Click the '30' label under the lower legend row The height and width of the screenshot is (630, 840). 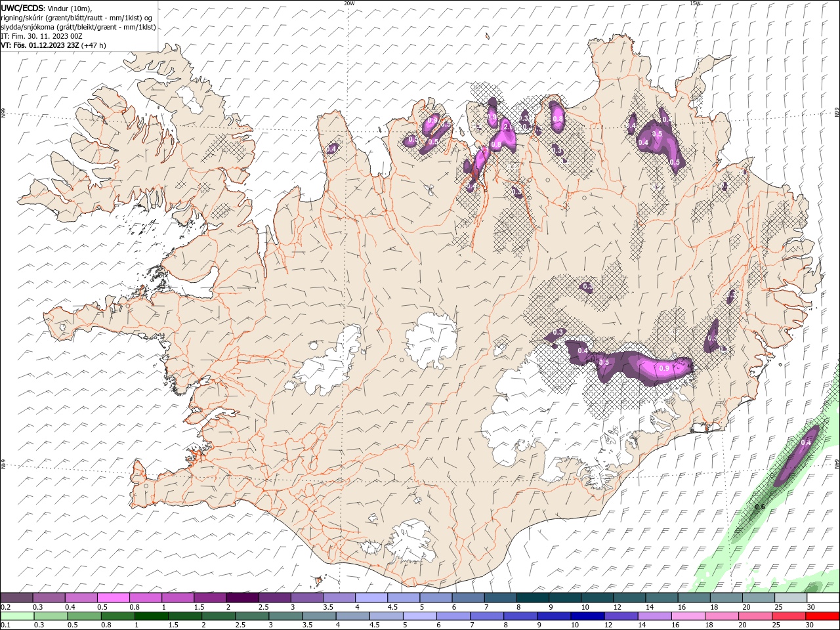click(x=810, y=625)
